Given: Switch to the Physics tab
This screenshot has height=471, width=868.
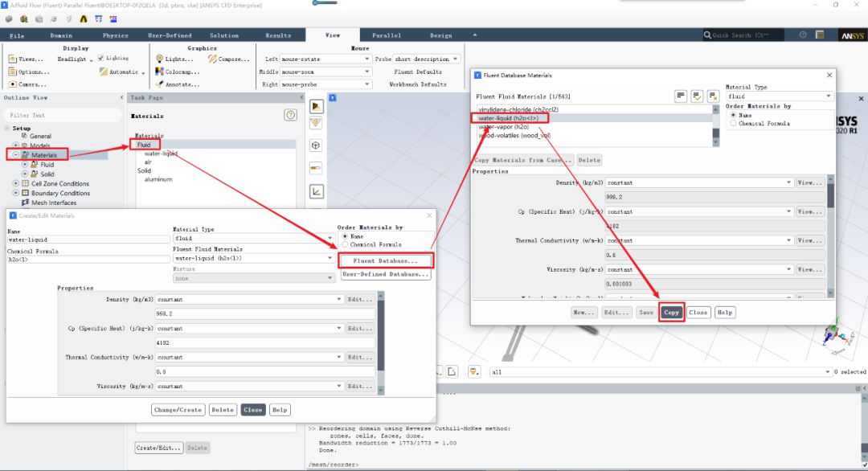Looking at the screenshot, I should [x=115, y=35].
